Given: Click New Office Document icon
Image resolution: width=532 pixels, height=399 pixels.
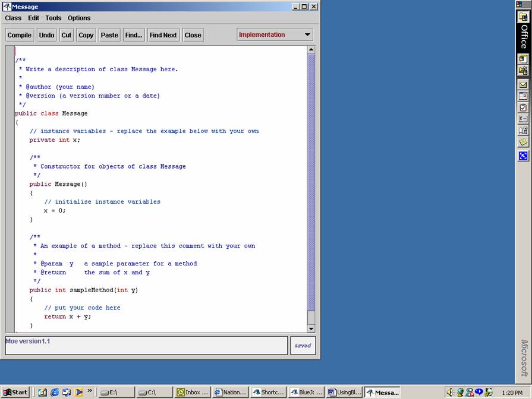Looking at the screenshot, I should click(523, 59).
